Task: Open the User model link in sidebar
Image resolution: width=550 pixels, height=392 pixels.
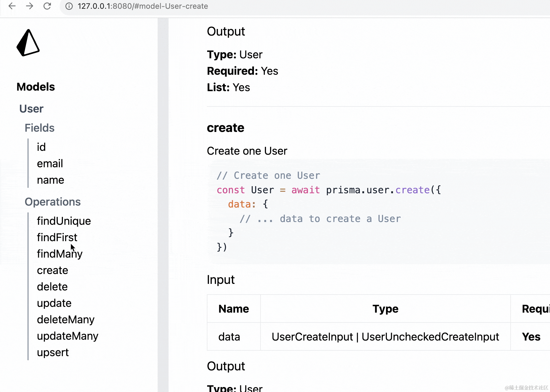Action: coord(31,109)
